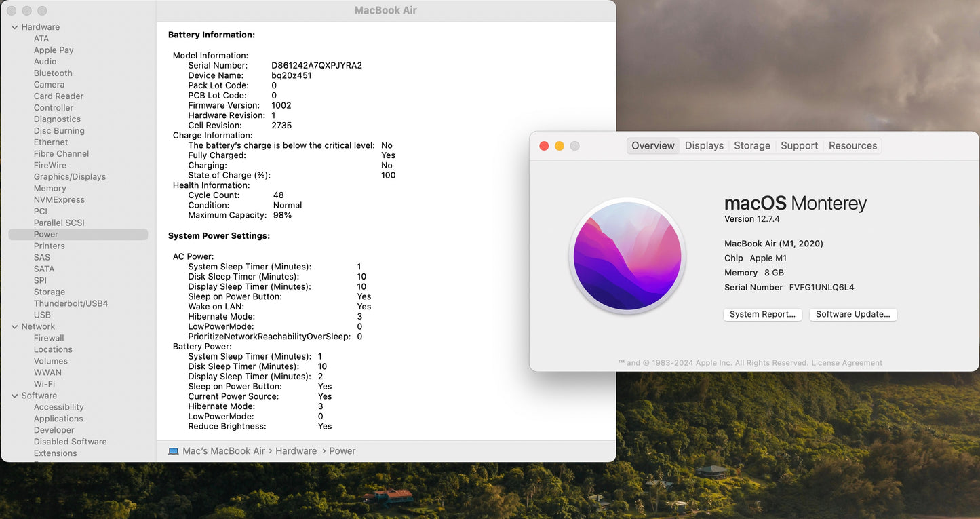
Task: Close the About This Mac window
Action: [544, 146]
